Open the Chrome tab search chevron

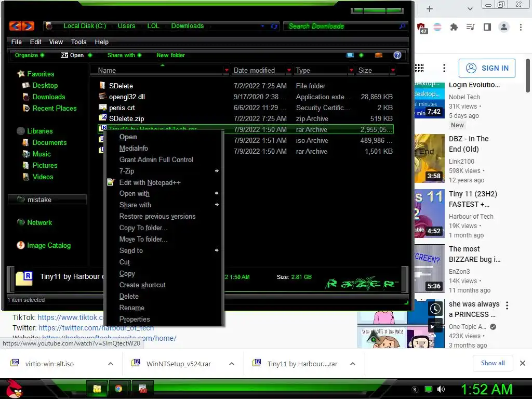[x=470, y=9]
